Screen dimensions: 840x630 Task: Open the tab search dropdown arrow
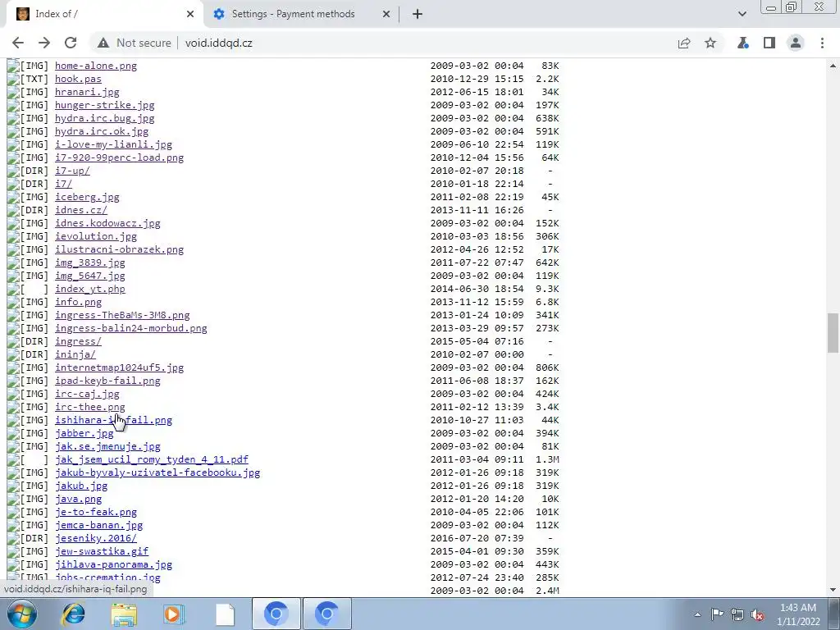tap(742, 14)
